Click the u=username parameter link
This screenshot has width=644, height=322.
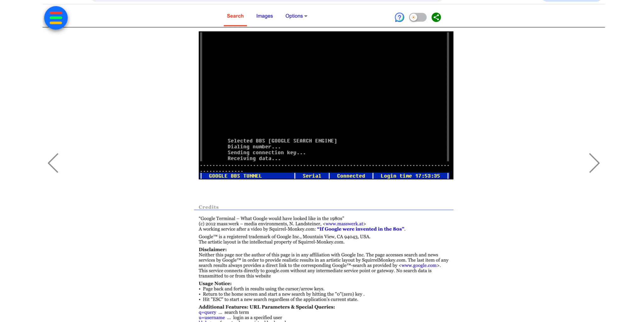tap(212, 318)
